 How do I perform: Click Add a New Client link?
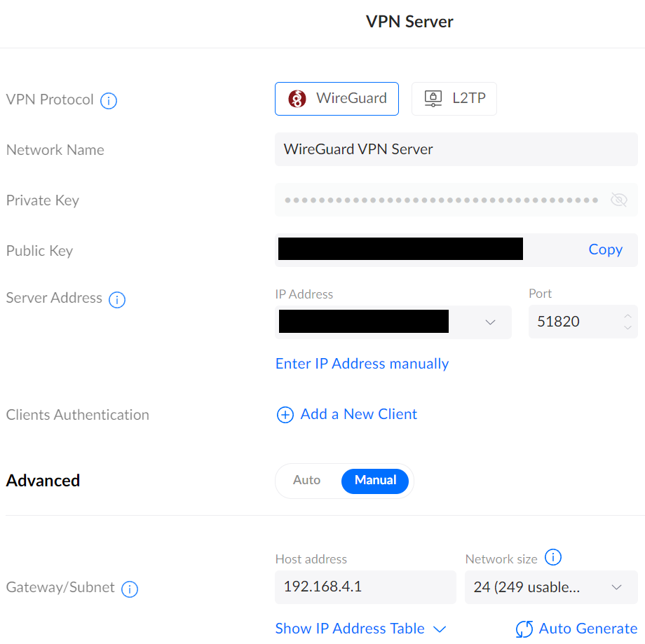click(x=359, y=414)
